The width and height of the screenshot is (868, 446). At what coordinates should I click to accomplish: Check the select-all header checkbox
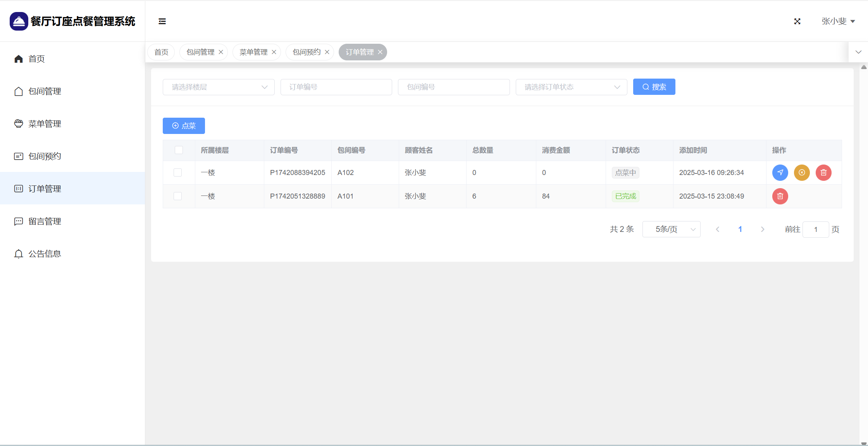pyautogui.click(x=179, y=150)
